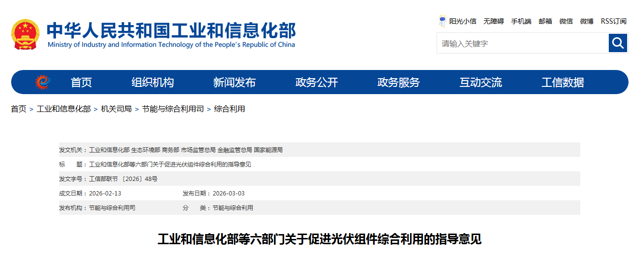
Task: Click the 阳光小信 robot assistant icon
Action: tap(442, 21)
